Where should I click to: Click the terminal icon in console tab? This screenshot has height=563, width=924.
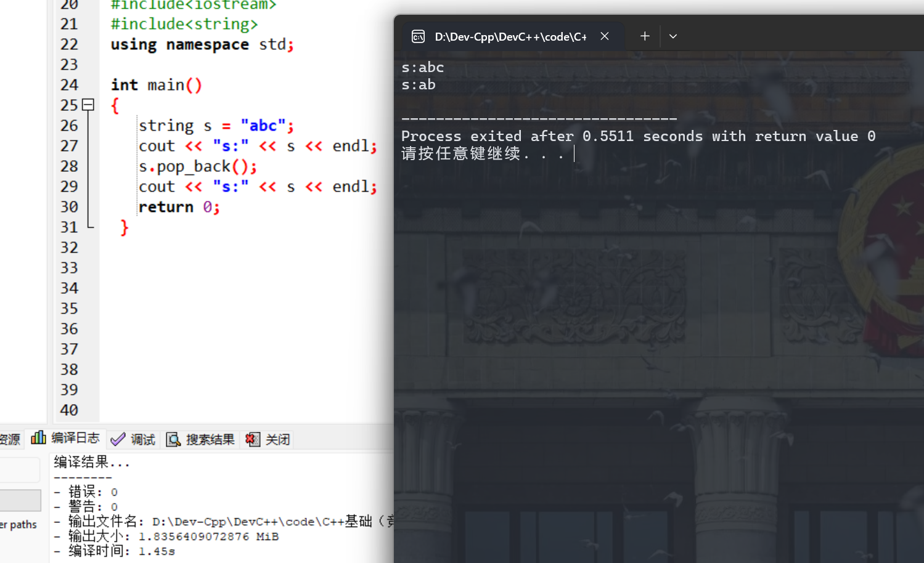[x=418, y=36]
